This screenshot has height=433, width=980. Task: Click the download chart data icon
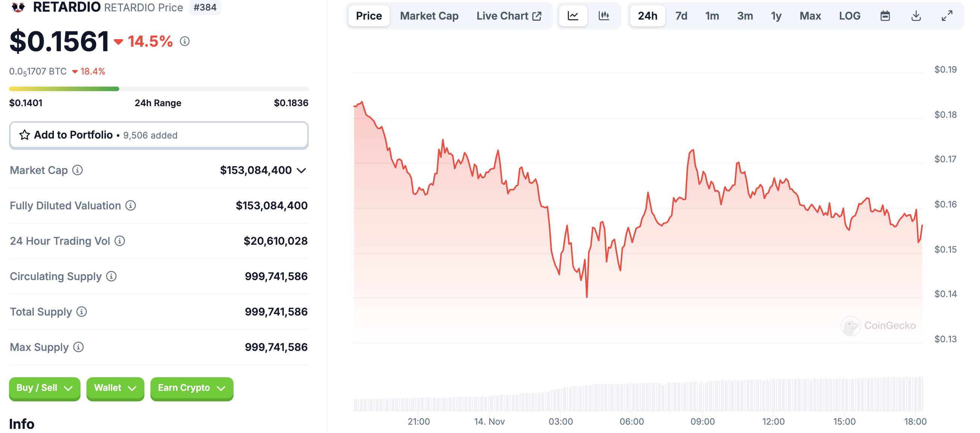click(916, 16)
